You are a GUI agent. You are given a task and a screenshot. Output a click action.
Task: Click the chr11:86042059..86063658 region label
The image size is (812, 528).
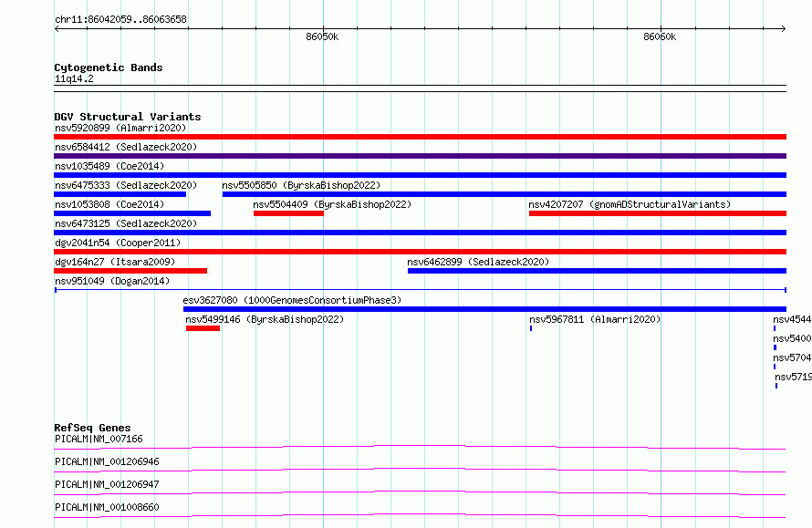pos(120,19)
